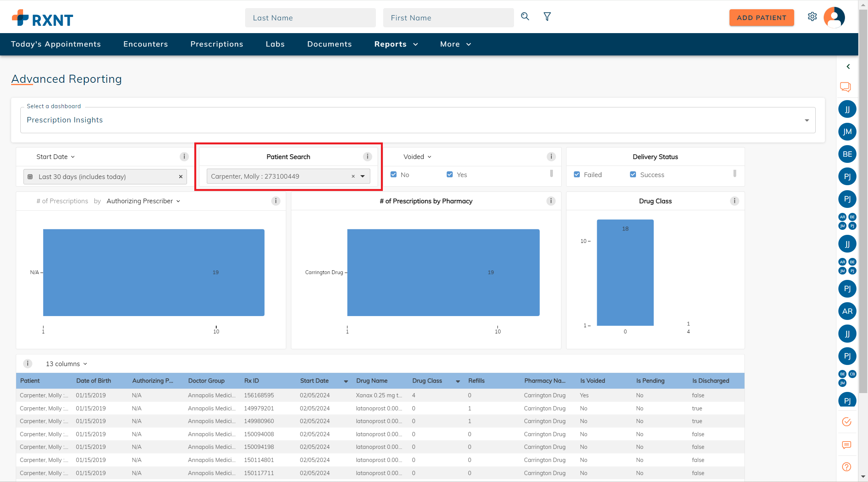Open the Encounters tab
This screenshot has height=482, width=868.
tap(145, 44)
